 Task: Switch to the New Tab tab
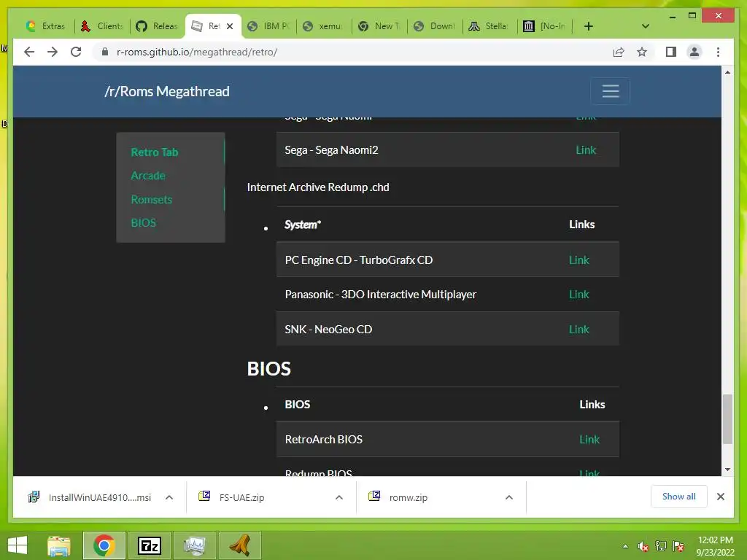379,26
